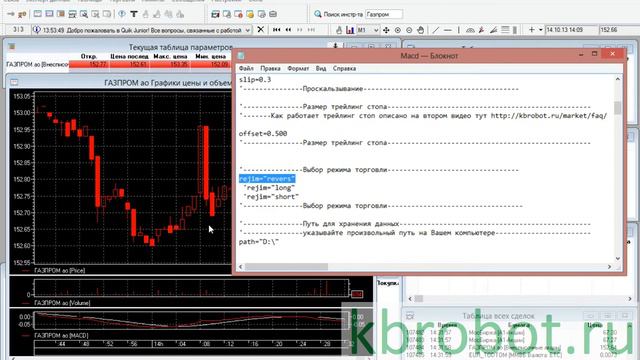Click Notepad vertical scrollbar up arrow
This screenshot has width=640, height=360.
pyautogui.click(x=618, y=79)
